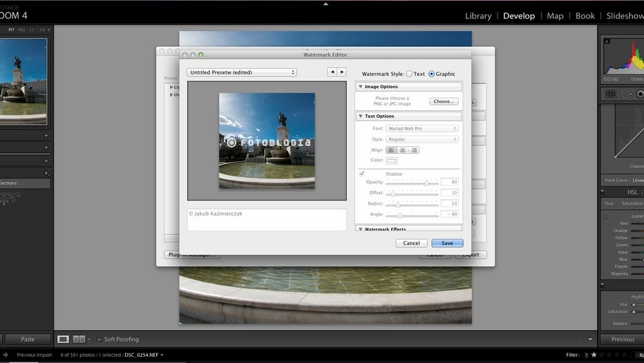Click the Loupe view icon in toolbar
Image resolution: width=644 pixels, height=363 pixels.
[x=63, y=339]
